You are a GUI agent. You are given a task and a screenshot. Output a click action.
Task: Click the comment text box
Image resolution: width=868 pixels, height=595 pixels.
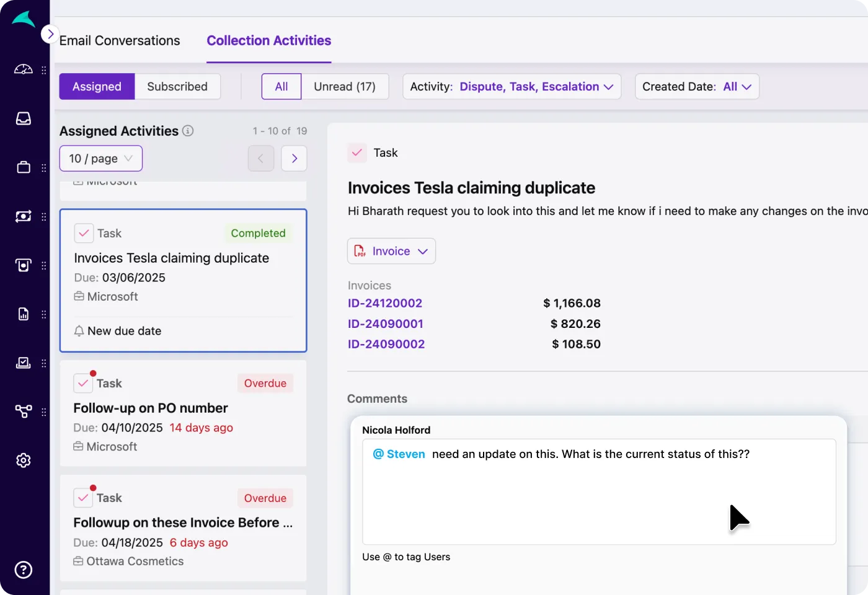pyautogui.click(x=599, y=492)
